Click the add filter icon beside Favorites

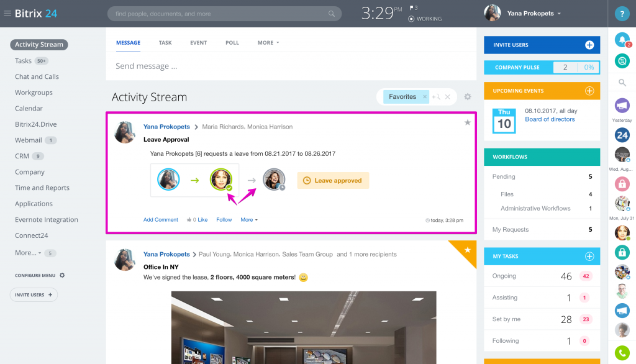(436, 97)
